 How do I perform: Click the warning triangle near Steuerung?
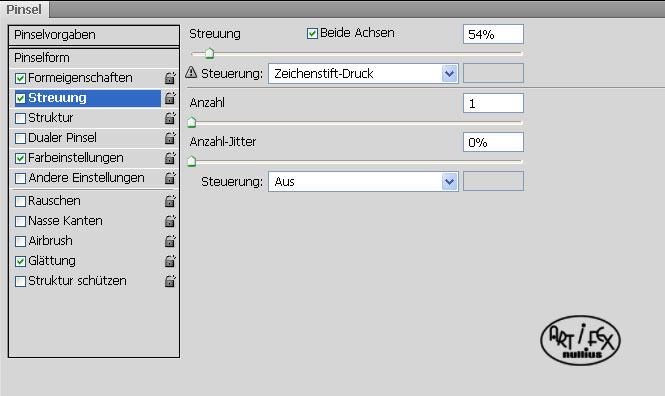pyautogui.click(x=191, y=73)
